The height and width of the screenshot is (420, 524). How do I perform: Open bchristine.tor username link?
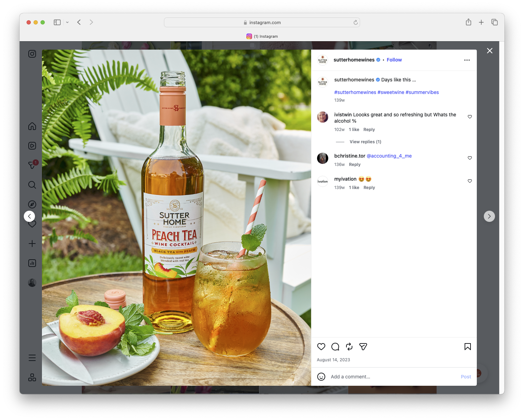pos(350,156)
